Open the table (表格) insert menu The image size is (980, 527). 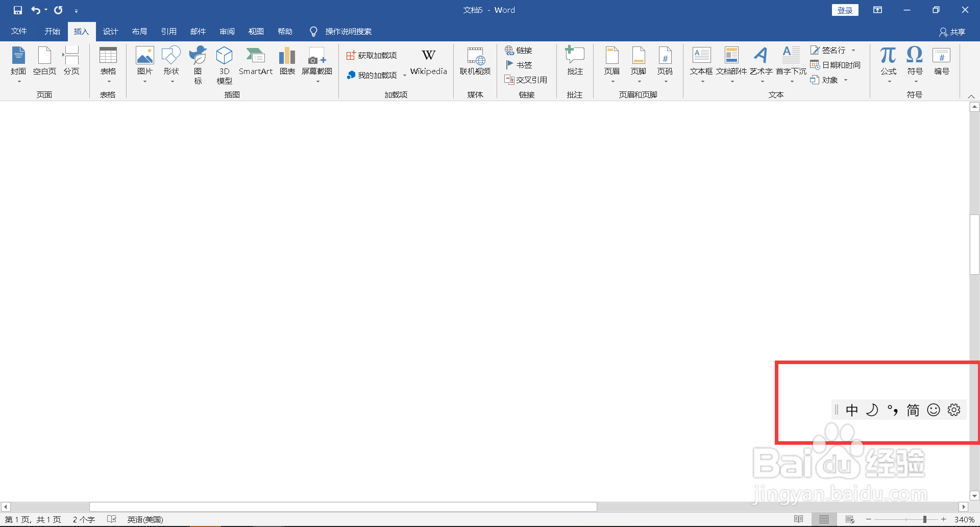pos(108,65)
